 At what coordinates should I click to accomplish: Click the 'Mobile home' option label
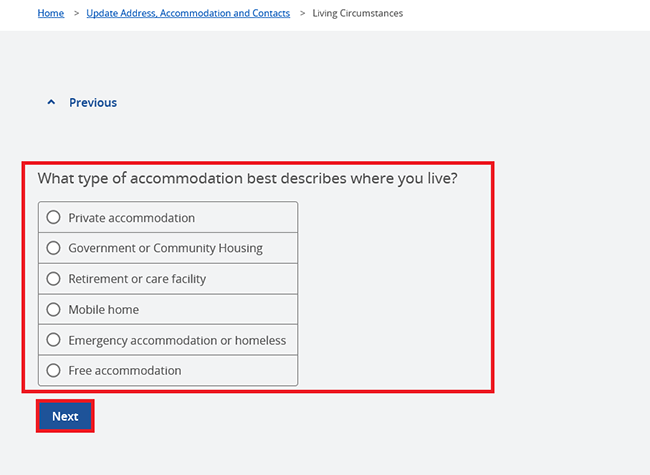[x=103, y=310]
